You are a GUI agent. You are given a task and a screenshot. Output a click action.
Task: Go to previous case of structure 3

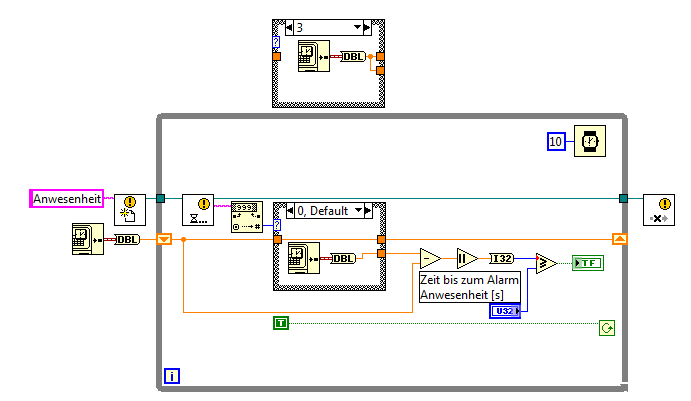(x=289, y=27)
